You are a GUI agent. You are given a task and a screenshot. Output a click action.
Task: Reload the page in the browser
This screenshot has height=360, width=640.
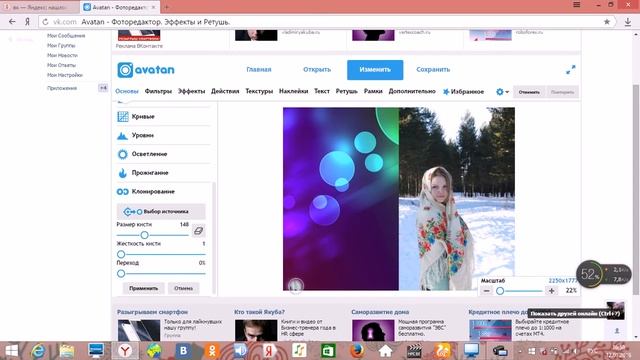point(45,22)
